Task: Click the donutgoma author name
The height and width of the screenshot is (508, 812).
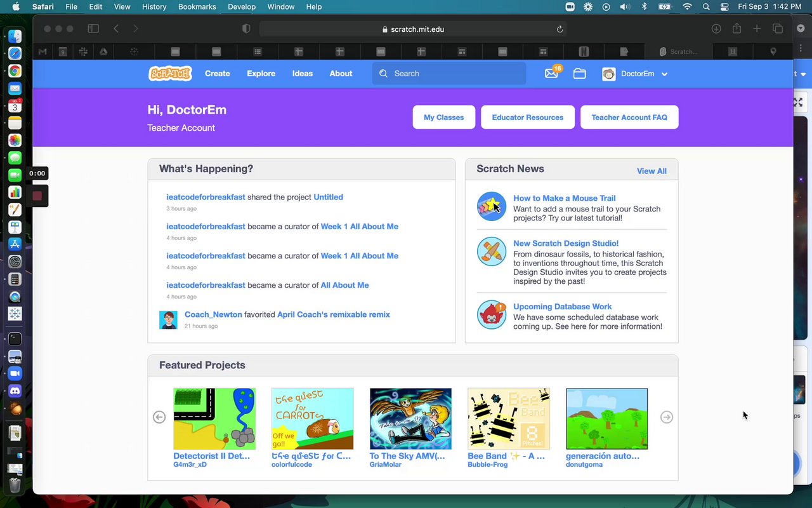Action: [x=584, y=465]
